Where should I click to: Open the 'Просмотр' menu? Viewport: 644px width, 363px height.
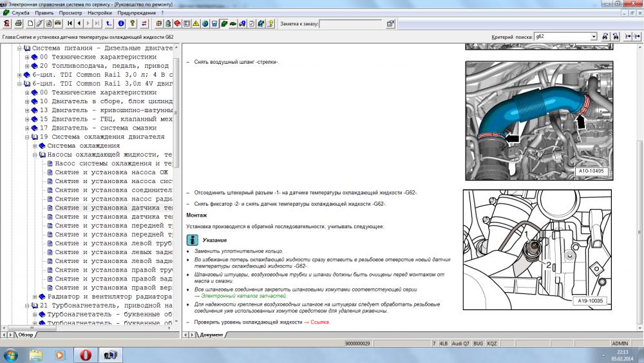tap(70, 12)
